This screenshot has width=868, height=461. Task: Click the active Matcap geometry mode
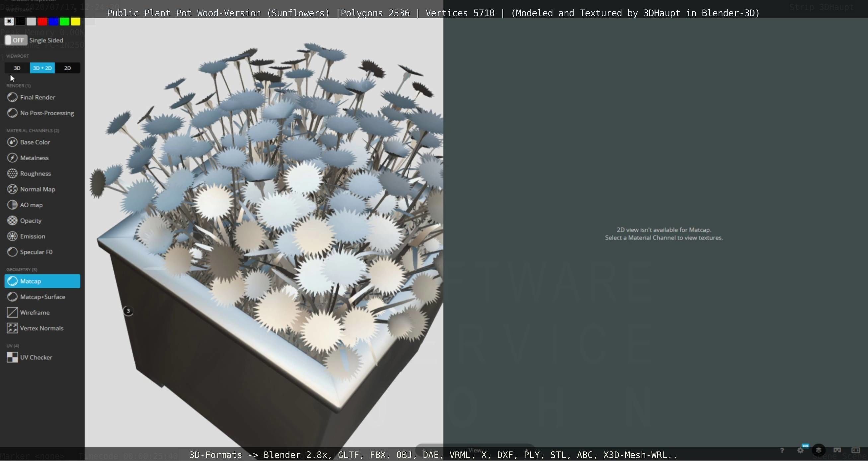click(42, 281)
